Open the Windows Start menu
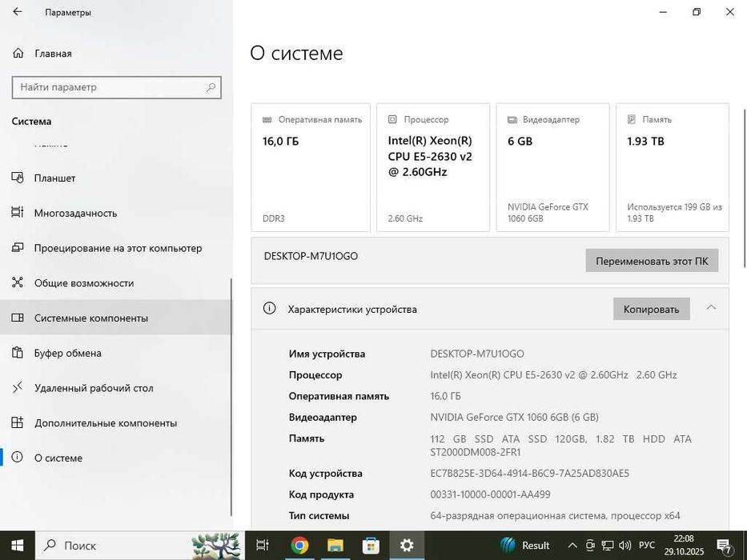Image resolution: width=747 pixels, height=560 pixels. coord(18,546)
